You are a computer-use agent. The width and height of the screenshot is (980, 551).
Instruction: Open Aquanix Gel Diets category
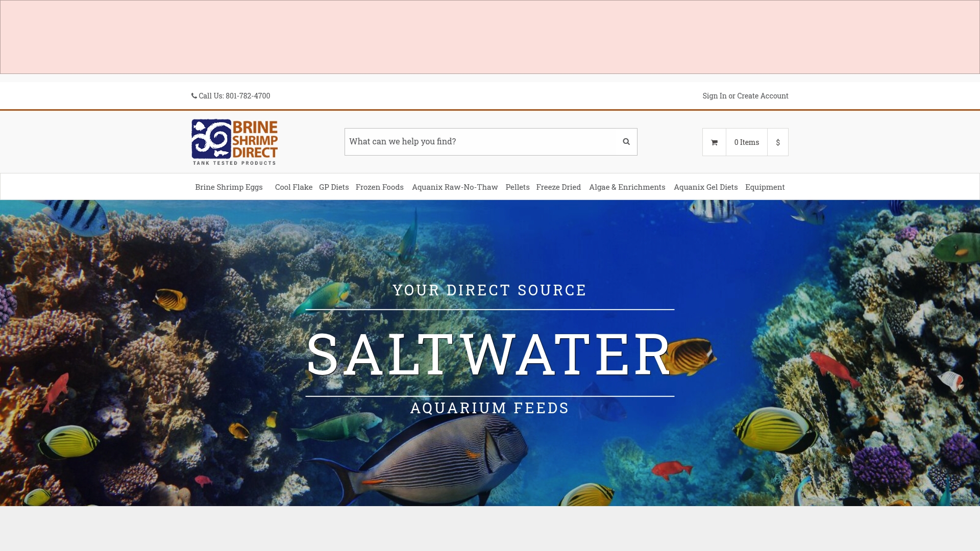coord(706,187)
